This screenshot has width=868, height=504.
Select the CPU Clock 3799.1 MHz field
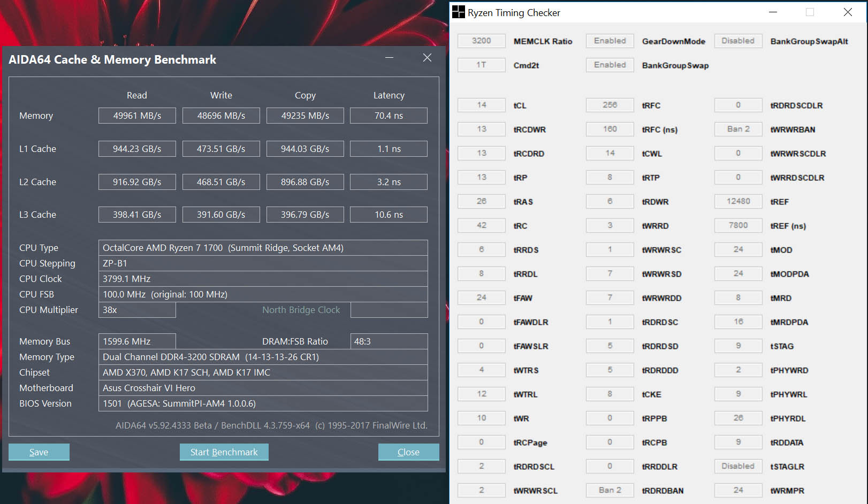(x=263, y=279)
